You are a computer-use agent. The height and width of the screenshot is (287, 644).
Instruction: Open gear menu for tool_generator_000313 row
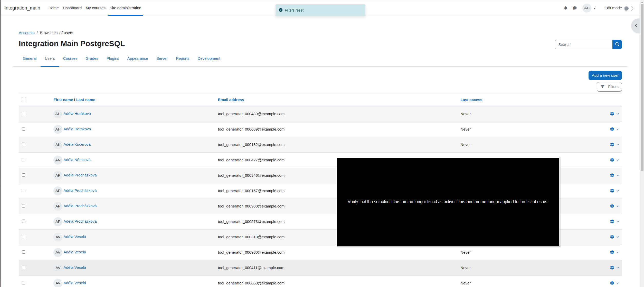click(x=612, y=237)
